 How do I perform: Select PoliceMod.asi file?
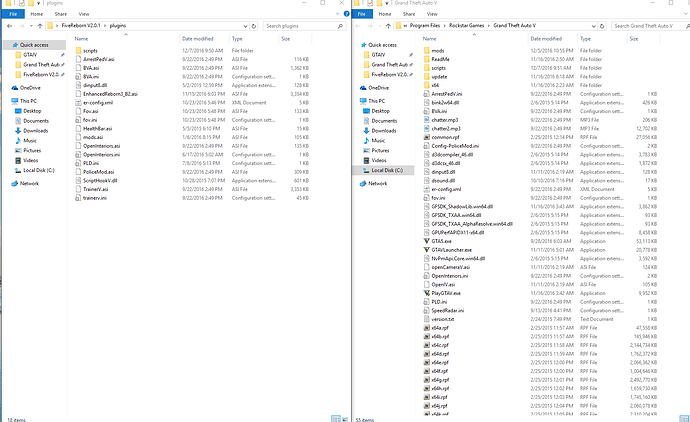tap(98, 172)
